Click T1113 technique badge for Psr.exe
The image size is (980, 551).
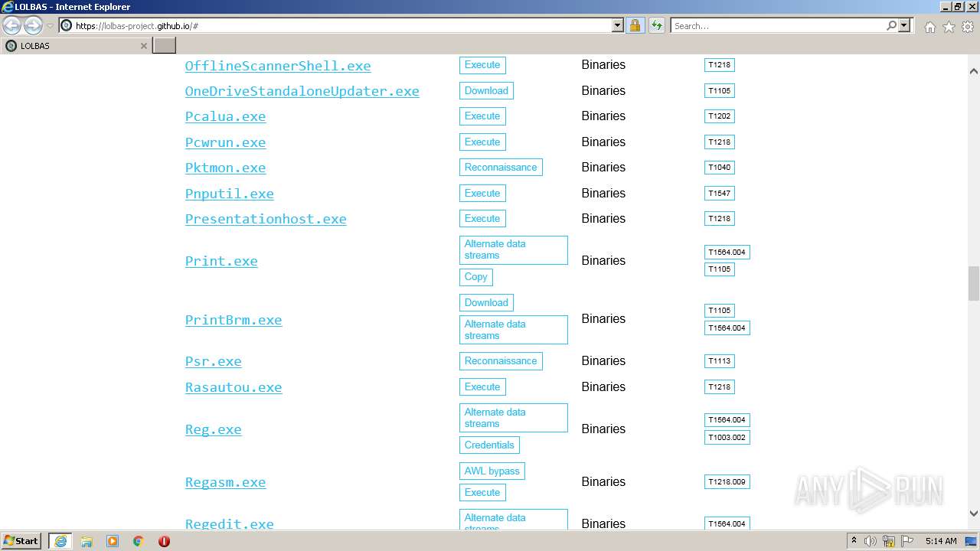(720, 361)
